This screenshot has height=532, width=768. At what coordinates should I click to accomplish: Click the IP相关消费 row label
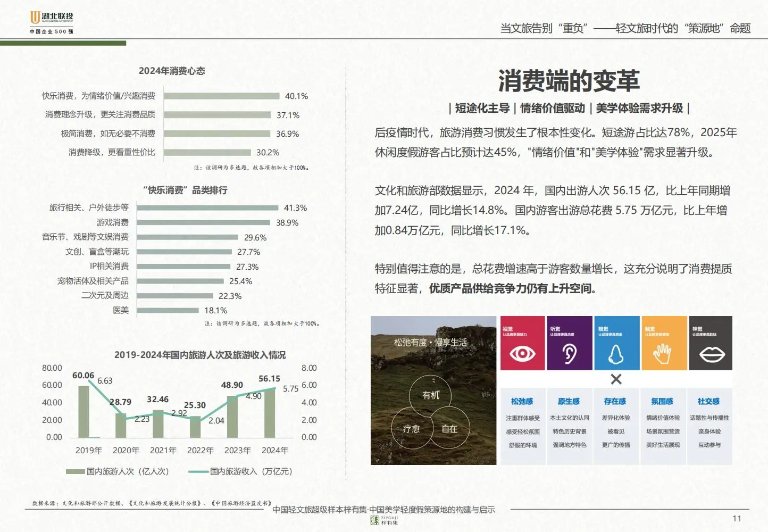[x=109, y=266]
